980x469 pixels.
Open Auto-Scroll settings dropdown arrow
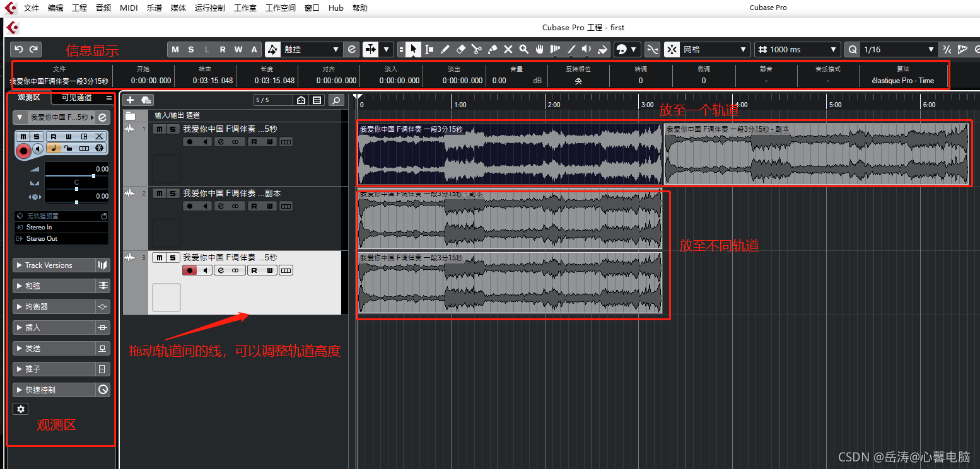point(386,49)
